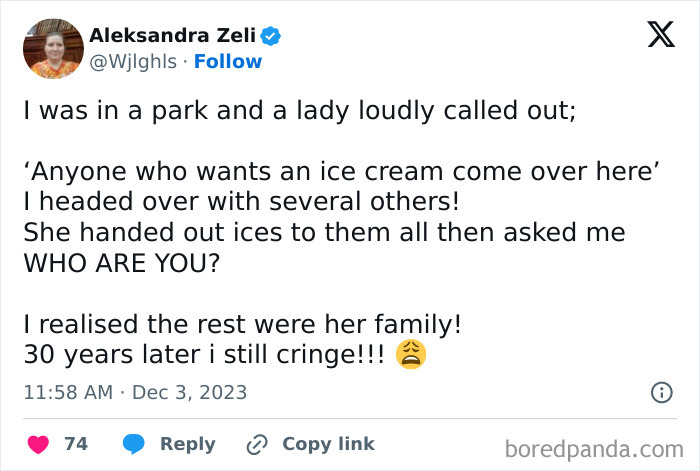The image size is (700, 471).
Task: Click the first sentence about the park
Action: [x=300, y=110]
